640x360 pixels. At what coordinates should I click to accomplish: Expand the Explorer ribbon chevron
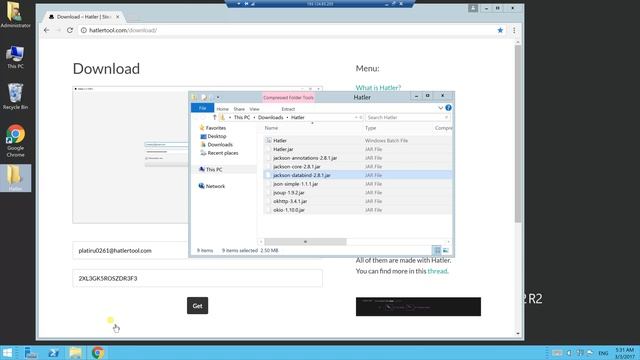[x=440, y=108]
